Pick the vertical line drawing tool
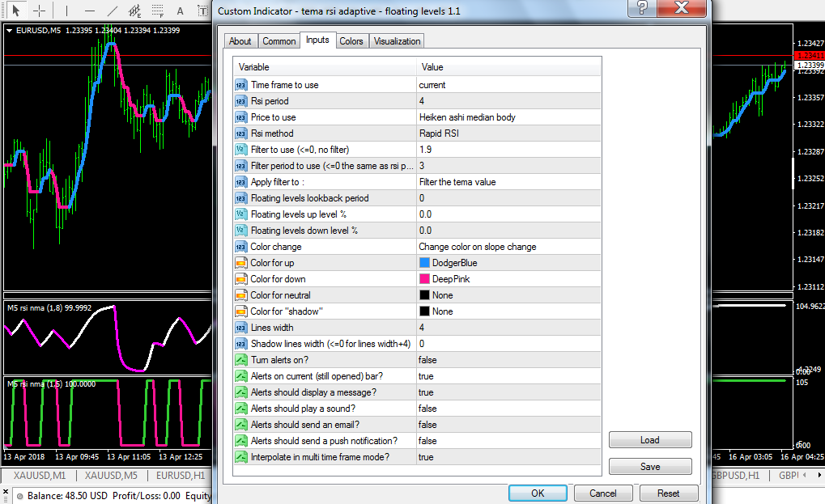 click(x=66, y=11)
